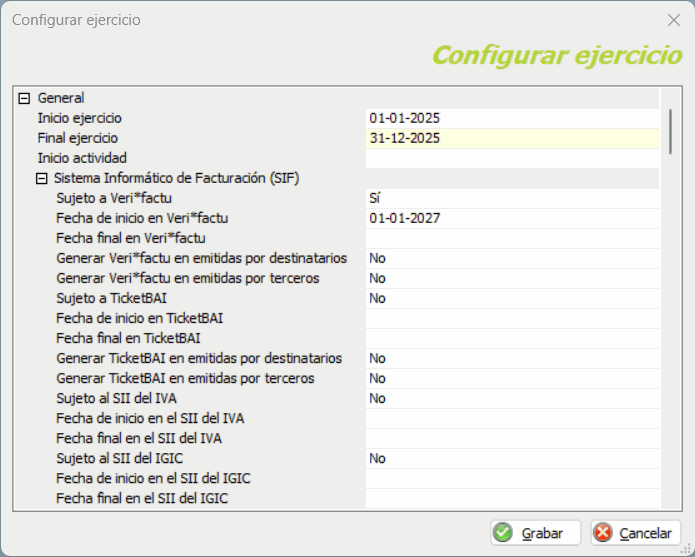The width and height of the screenshot is (695, 557).
Task: Click the Cancelar button
Action: click(x=636, y=533)
